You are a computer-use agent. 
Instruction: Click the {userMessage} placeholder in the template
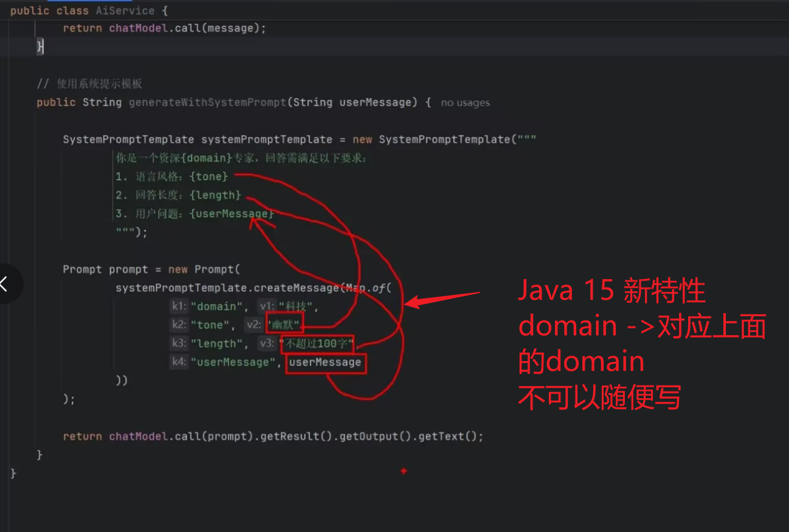(232, 214)
